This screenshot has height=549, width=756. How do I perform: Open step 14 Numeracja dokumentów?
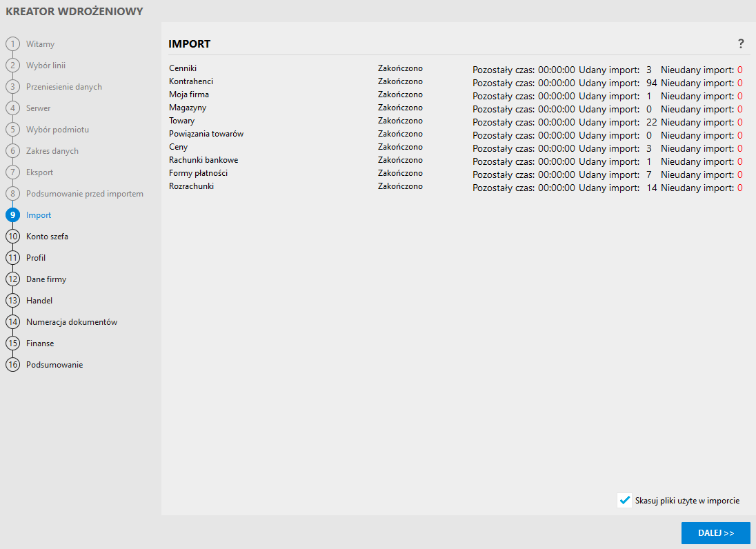click(61, 321)
